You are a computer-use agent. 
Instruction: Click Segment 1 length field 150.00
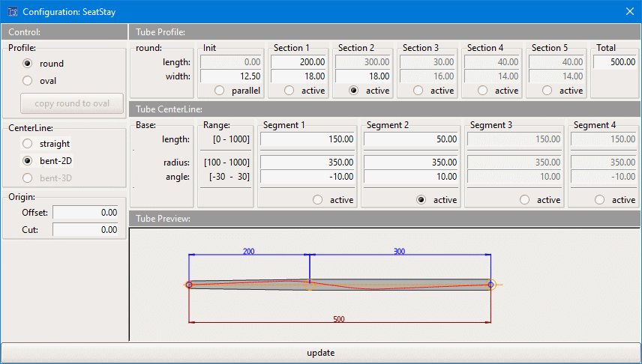(x=308, y=139)
